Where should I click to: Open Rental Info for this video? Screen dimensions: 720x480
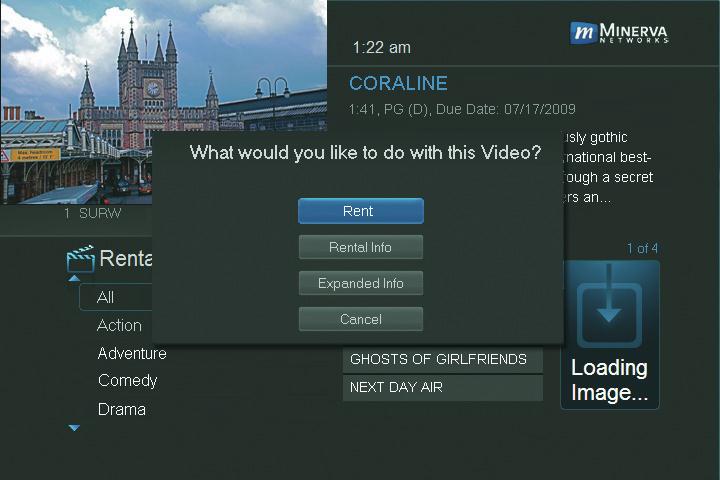[x=360, y=247]
